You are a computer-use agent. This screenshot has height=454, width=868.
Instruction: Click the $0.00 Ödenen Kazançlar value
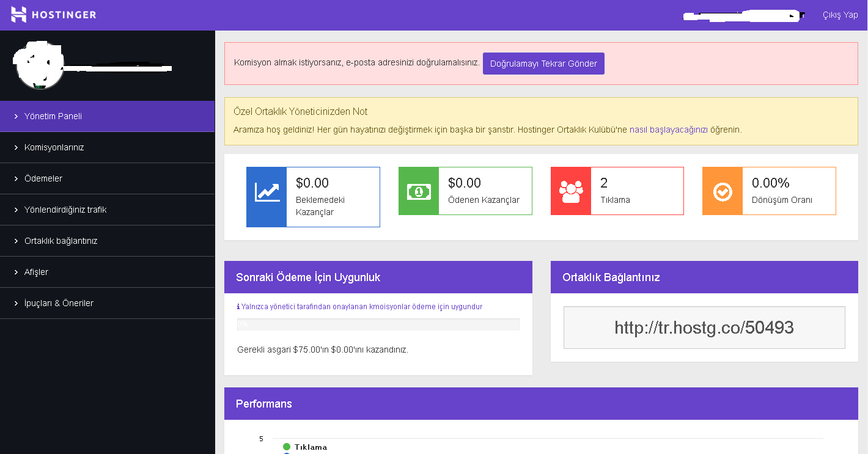click(465, 183)
